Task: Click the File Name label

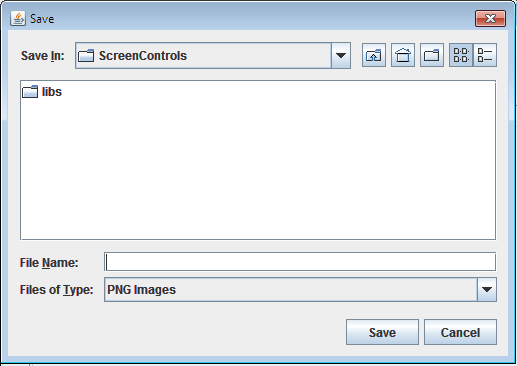Action: [49, 263]
